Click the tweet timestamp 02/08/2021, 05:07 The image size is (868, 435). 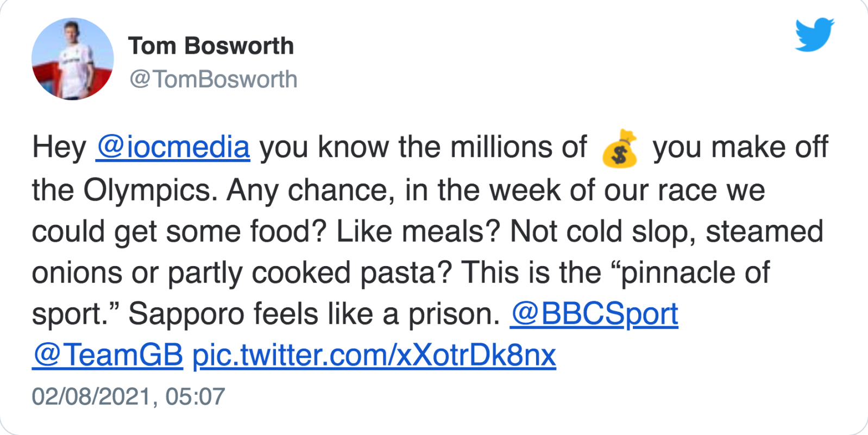(128, 396)
